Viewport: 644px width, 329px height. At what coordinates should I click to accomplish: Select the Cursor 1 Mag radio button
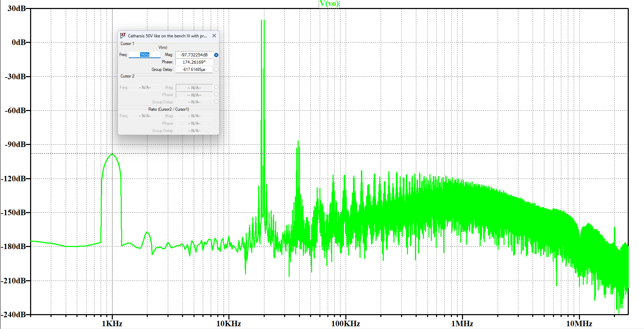tap(216, 55)
